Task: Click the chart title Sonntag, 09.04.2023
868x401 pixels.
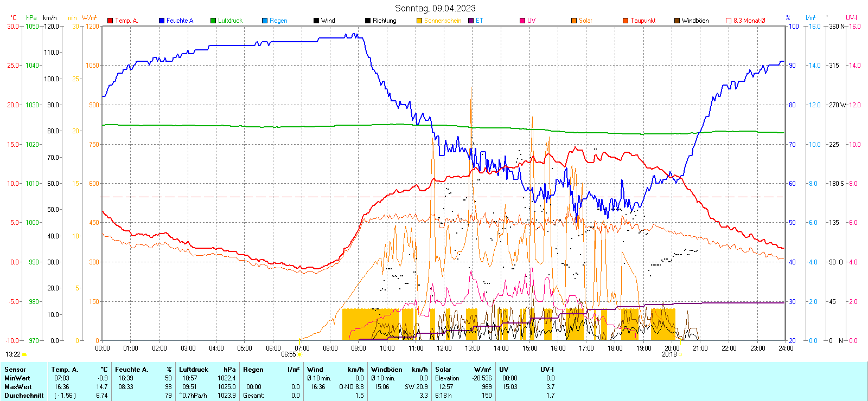Action: coord(435,8)
